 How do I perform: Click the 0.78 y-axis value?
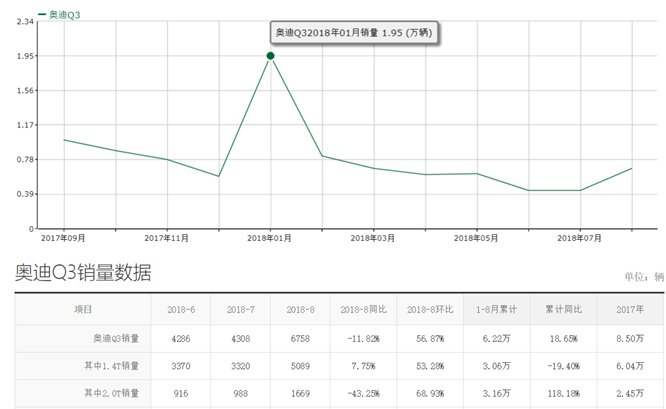click(x=25, y=160)
